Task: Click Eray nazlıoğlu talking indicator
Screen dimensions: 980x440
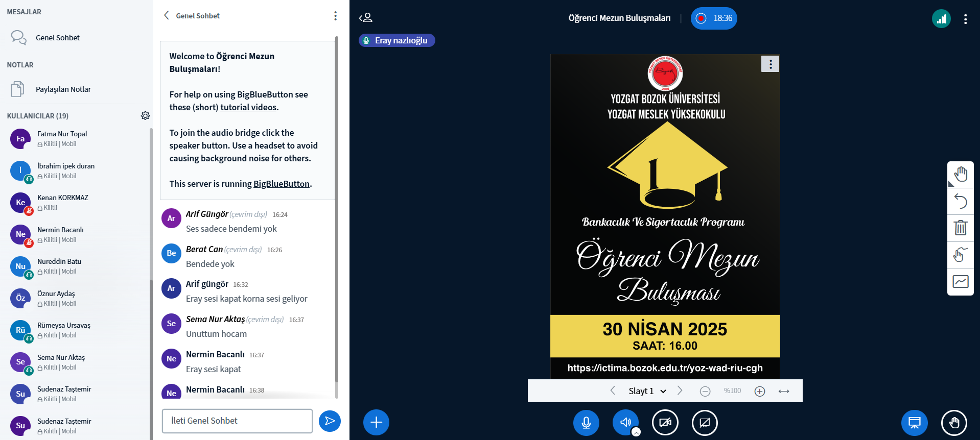Action: click(x=396, y=40)
